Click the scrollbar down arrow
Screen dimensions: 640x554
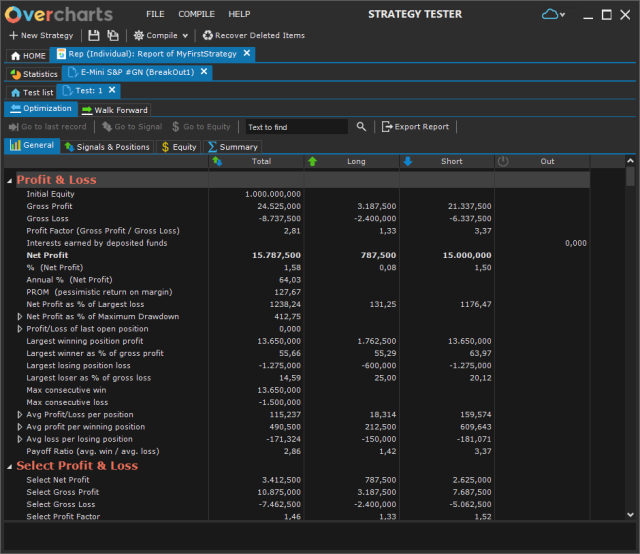(x=630, y=515)
